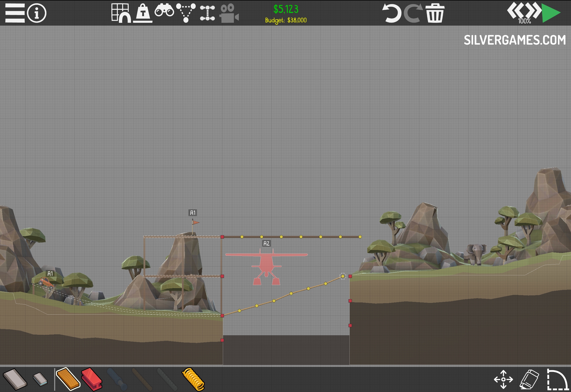Select the yellow spring material
Screen dimensions: 571x392
(193, 379)
